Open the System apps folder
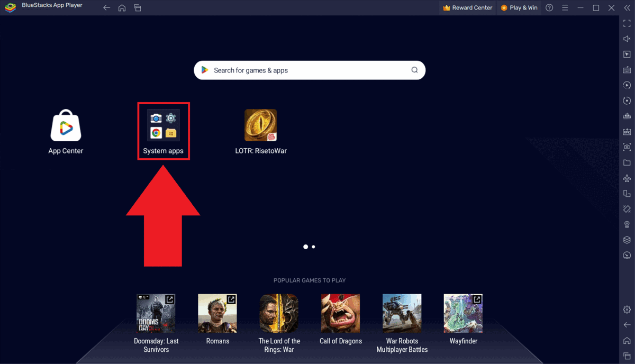Image resolution: width=635 pixels, height=364 pixels. click(163, 125)
